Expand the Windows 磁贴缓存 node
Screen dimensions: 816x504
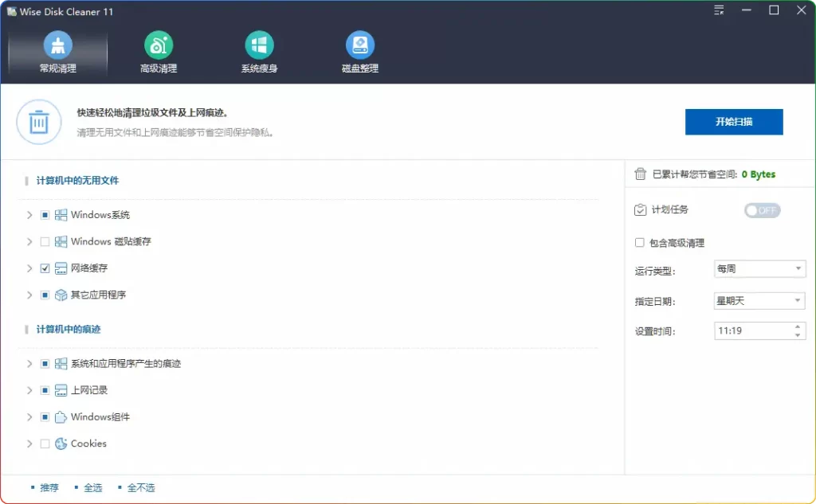29,241
